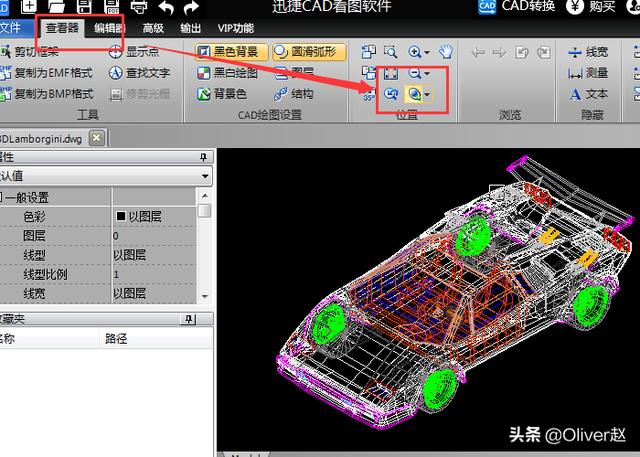Toggle 测量 measurements visibility
The image size is (640, 457).
click(588, 73)
